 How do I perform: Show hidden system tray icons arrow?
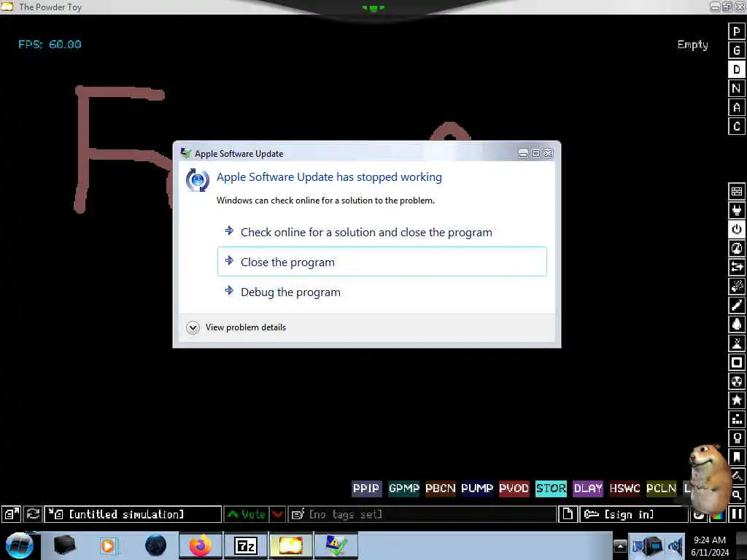620,545
